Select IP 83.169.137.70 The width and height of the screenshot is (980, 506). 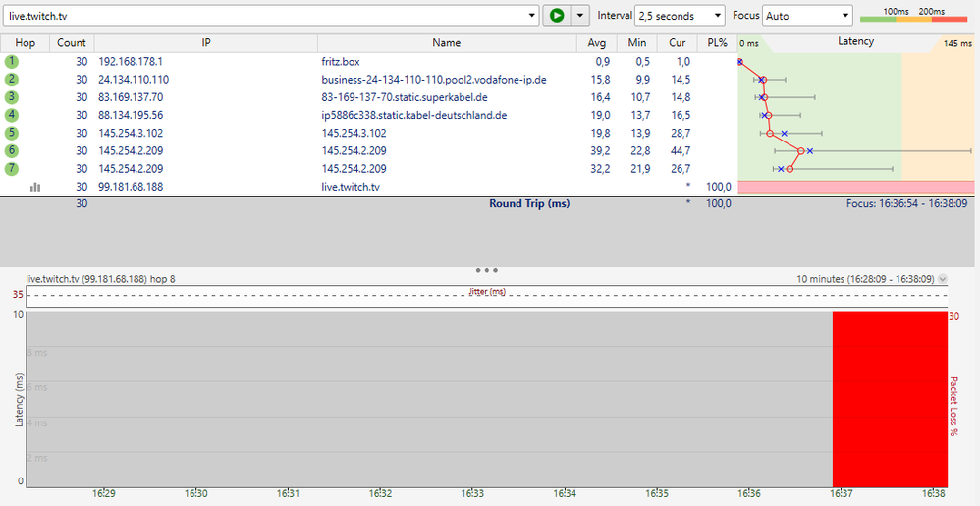tap(131, 97)
